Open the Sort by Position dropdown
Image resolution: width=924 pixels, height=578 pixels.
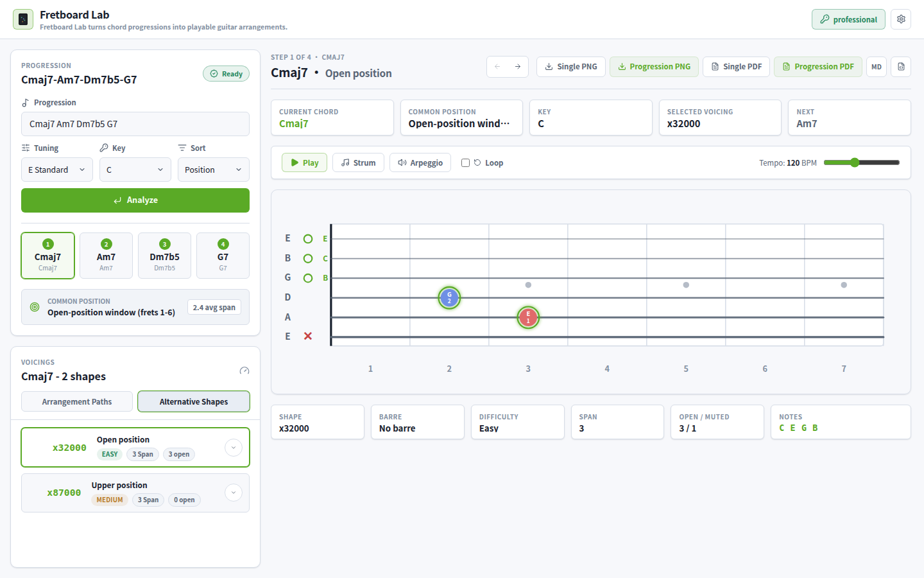click(x=214, y=170)
